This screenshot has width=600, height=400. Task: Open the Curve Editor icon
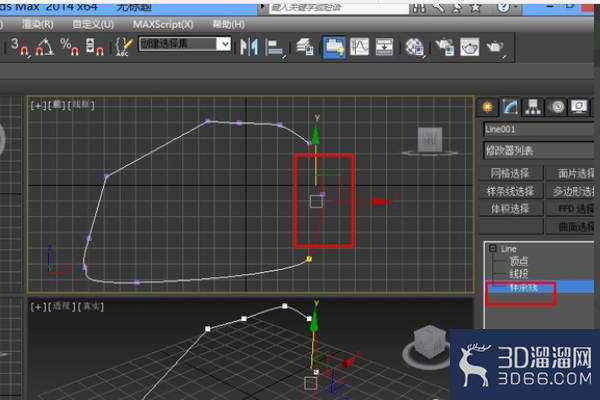pos(359,47)
